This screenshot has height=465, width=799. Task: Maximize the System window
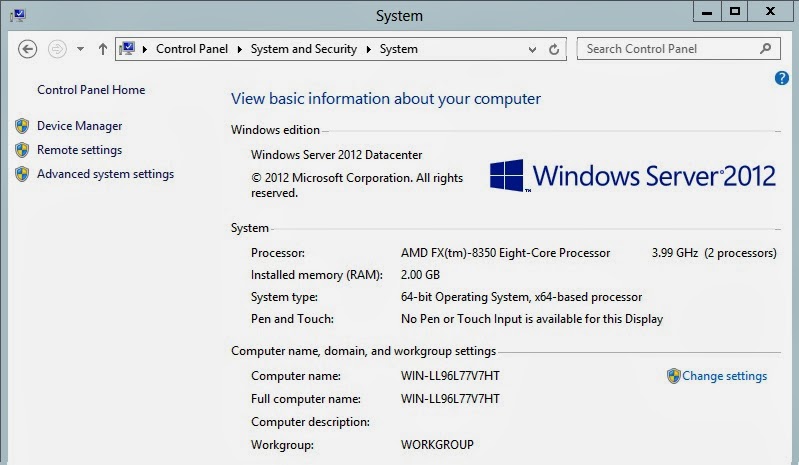735,11
